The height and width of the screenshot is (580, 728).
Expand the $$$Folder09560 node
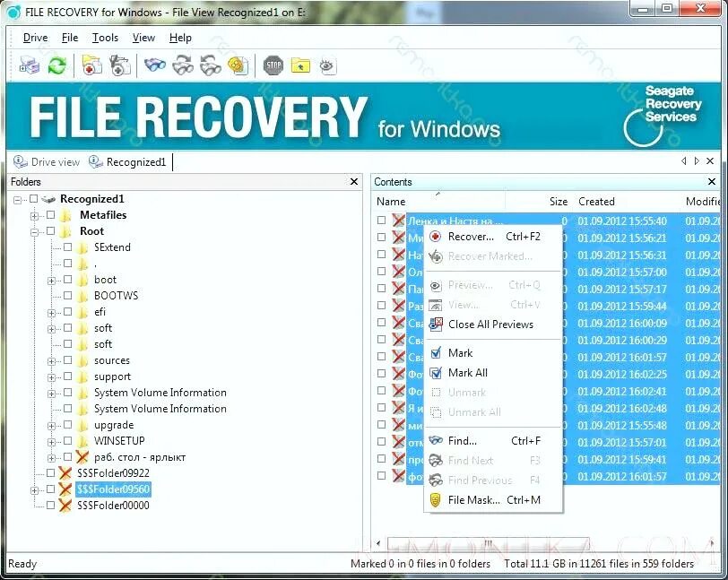click(34, 490)
